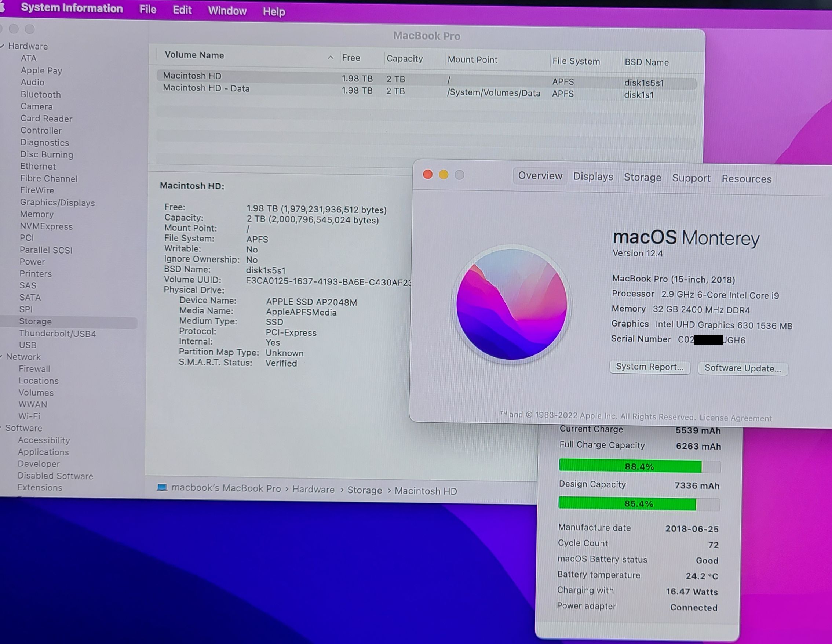
Task: Select Graphics/Displays in the sidebar
Action: pyautogui.click(x=57, y=203)
